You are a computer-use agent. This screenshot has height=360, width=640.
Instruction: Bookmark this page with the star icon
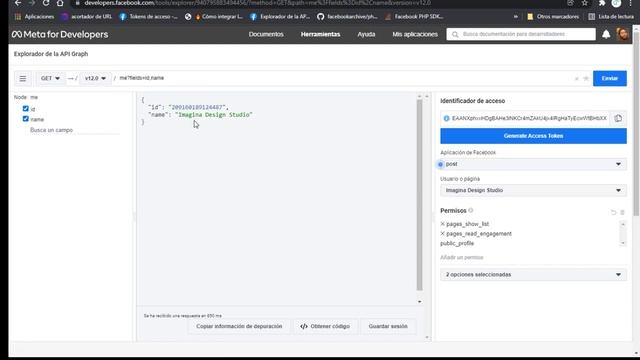pyautogui.click(x=585, y=3)
